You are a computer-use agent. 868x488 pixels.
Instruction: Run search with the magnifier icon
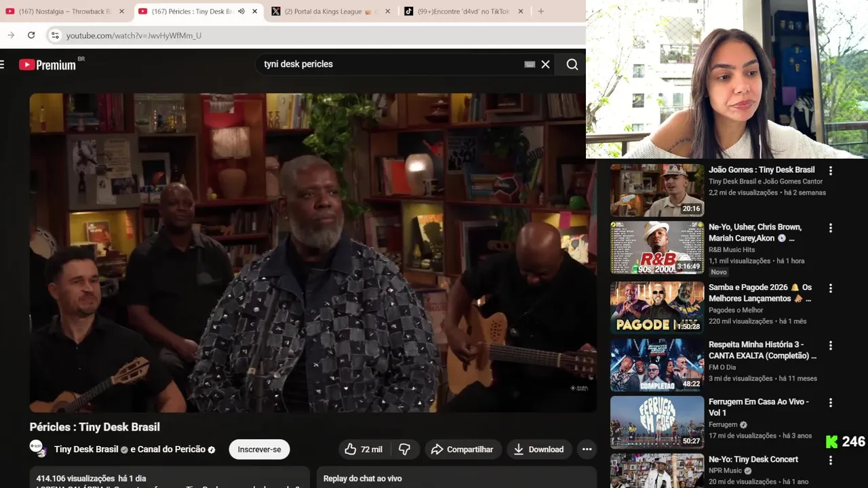(572, 64)
